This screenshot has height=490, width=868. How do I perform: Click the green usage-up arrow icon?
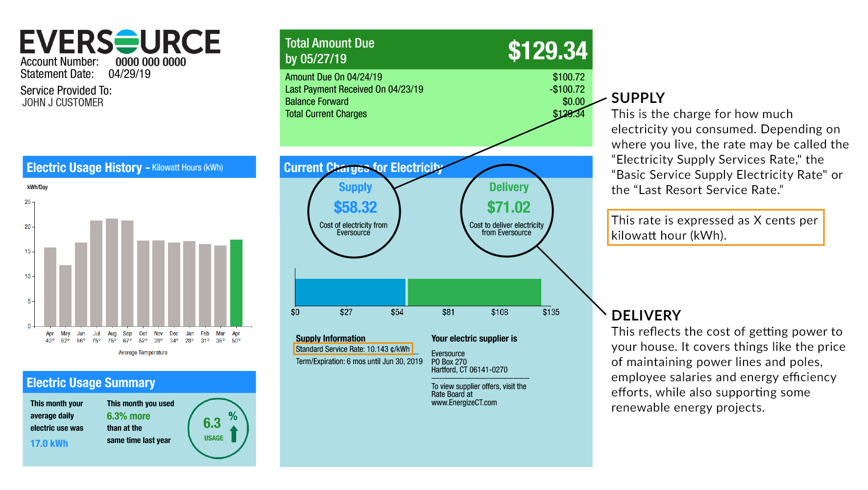[234, 434]
